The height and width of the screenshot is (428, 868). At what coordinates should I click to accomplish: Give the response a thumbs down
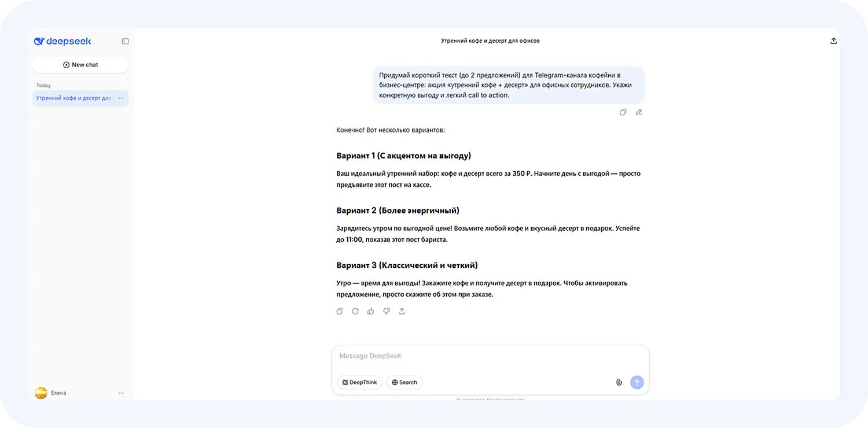click(387, 311)
